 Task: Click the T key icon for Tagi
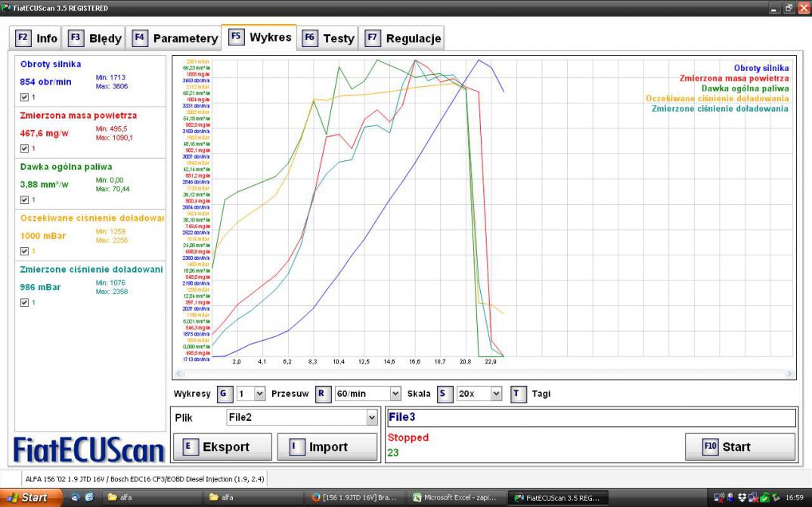tap(519, 394)
